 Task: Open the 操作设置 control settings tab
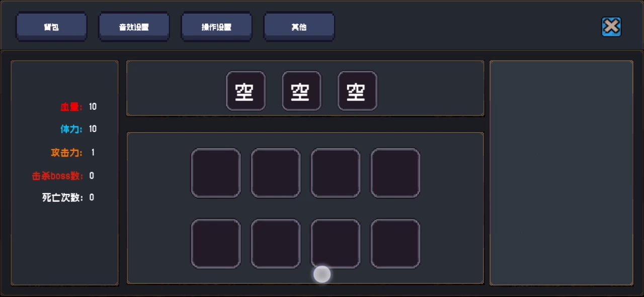216,27
